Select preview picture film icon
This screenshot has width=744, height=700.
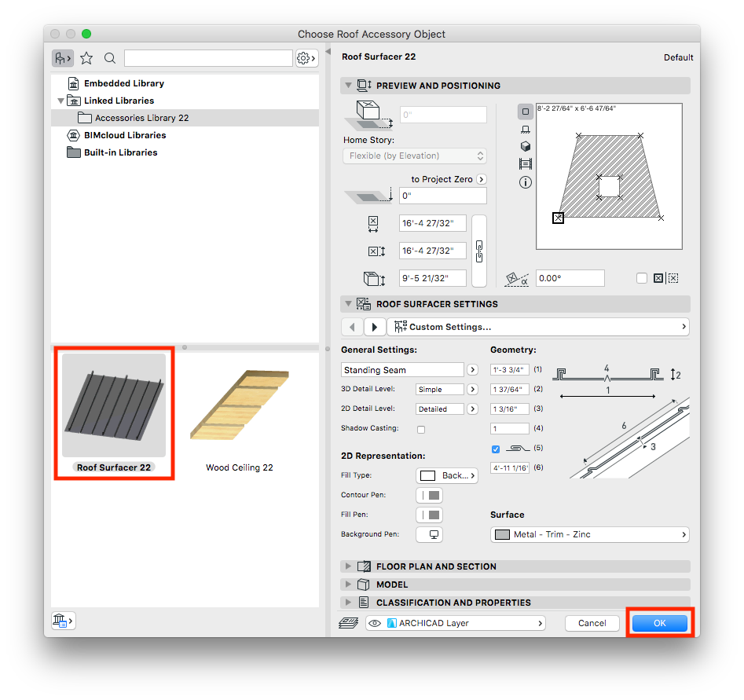tap(526, 164)
